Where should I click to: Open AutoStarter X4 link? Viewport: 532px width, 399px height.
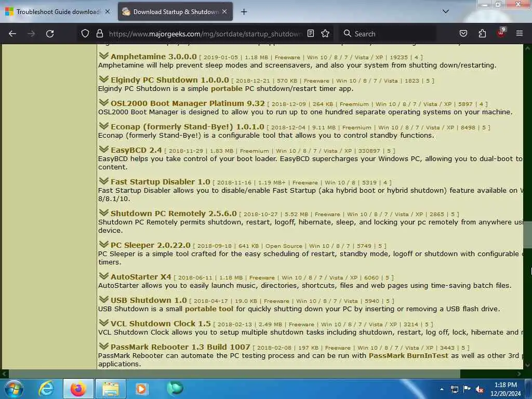coord(141,277)
